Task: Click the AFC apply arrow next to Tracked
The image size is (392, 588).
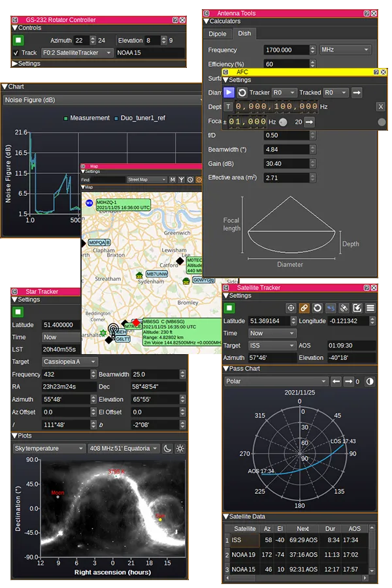Action: [x=357, y=93]
